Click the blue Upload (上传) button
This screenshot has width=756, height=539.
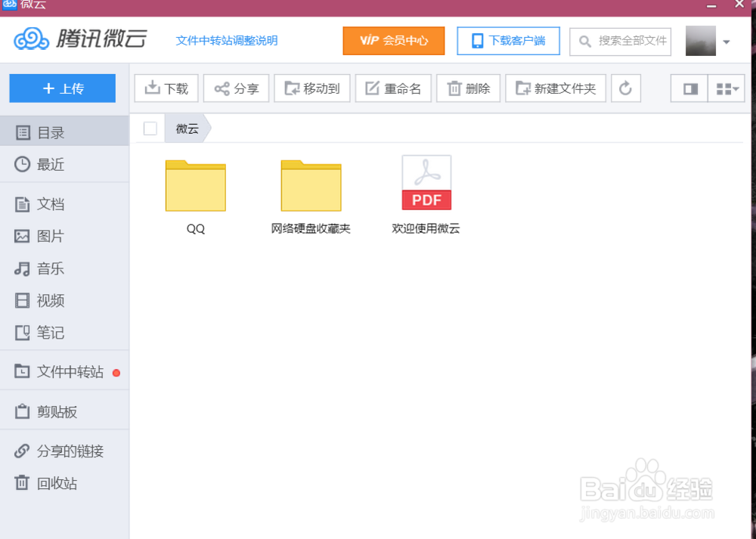click(x=62, y=88)
